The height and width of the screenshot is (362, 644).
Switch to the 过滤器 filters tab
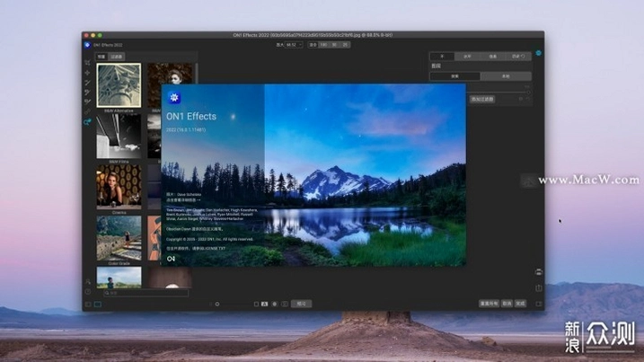pos(117,57)
